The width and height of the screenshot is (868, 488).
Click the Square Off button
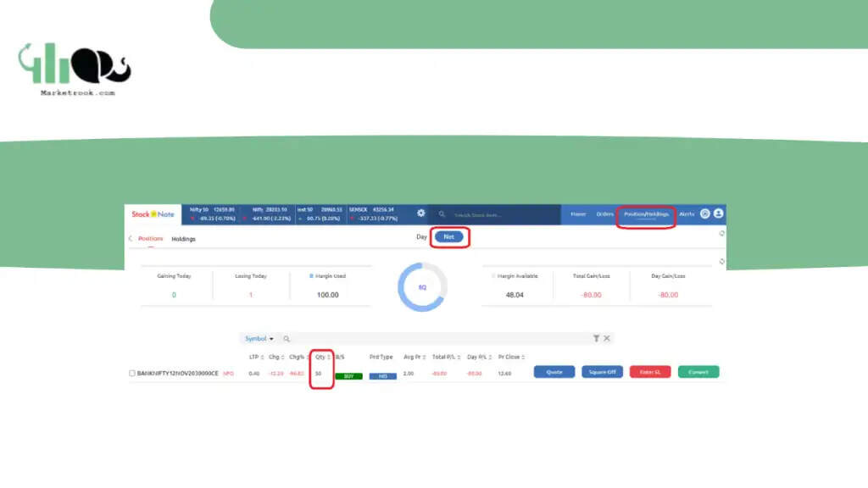(x=603, y=372)
